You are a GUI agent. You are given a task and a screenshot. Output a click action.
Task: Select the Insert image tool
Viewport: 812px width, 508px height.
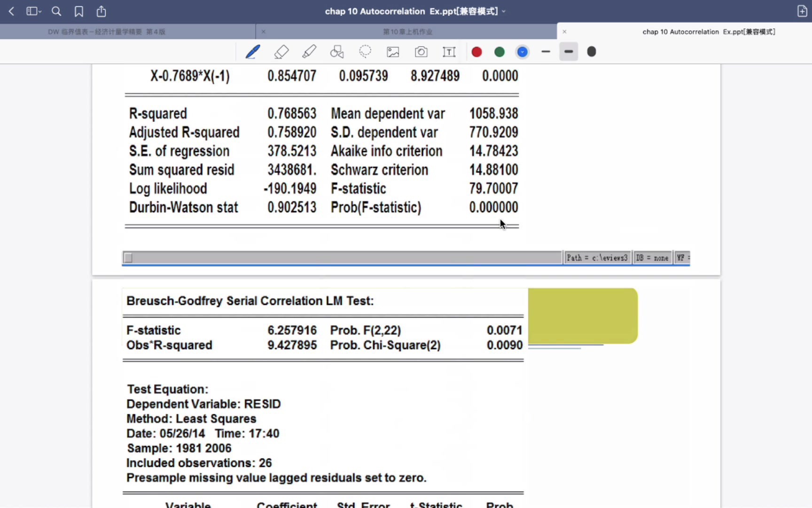[393, 52]
